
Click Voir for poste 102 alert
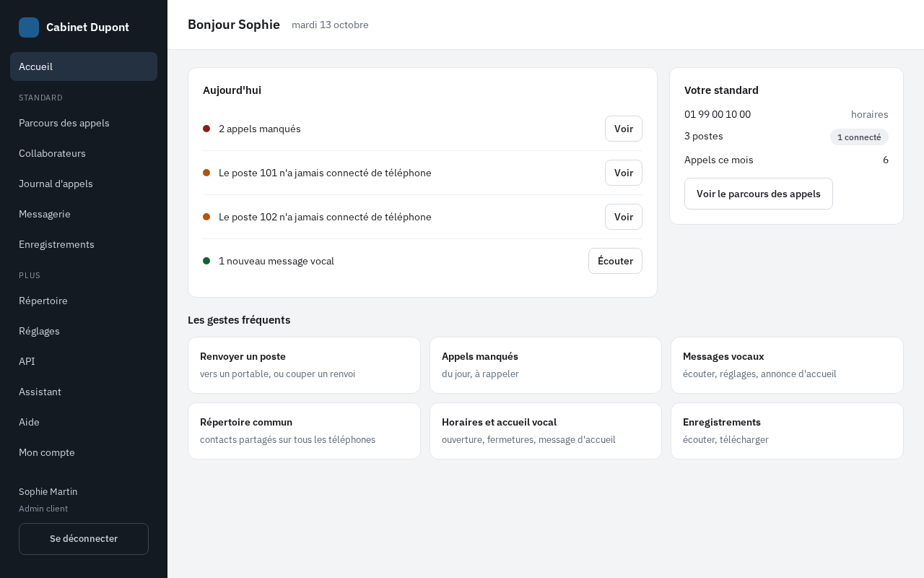click(x=624, y=217)
